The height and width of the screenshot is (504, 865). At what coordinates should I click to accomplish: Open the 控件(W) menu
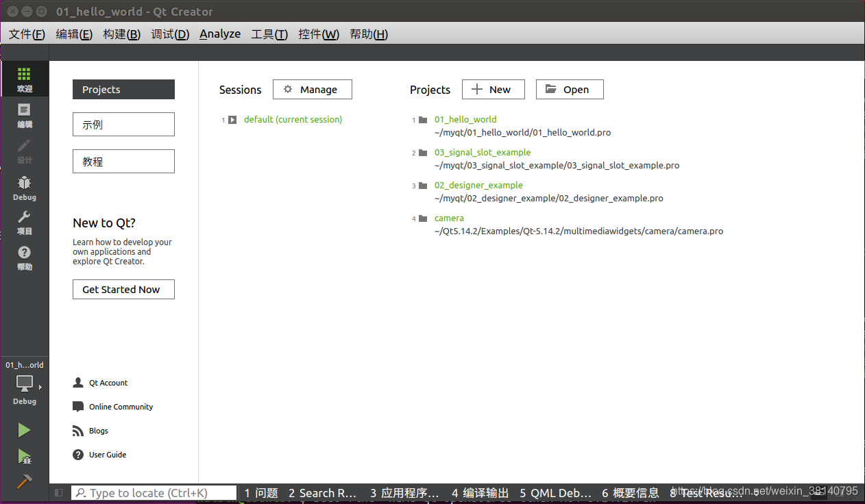pos(319,34)
